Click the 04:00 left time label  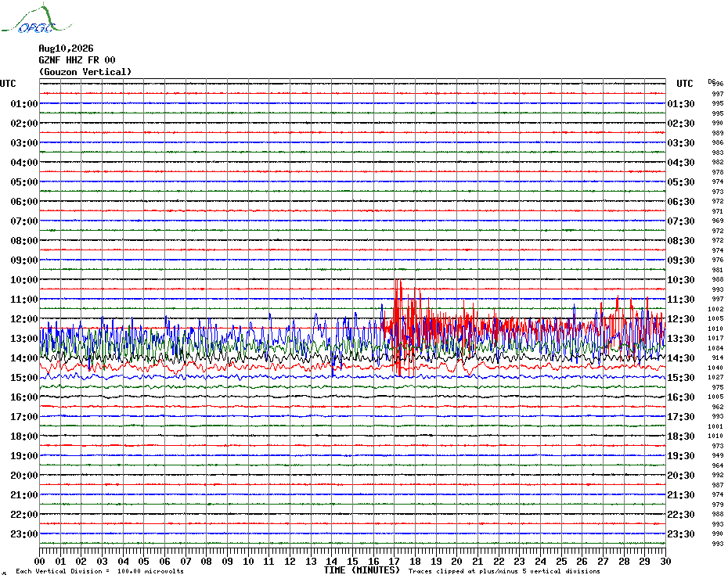[x=24, y=163]
